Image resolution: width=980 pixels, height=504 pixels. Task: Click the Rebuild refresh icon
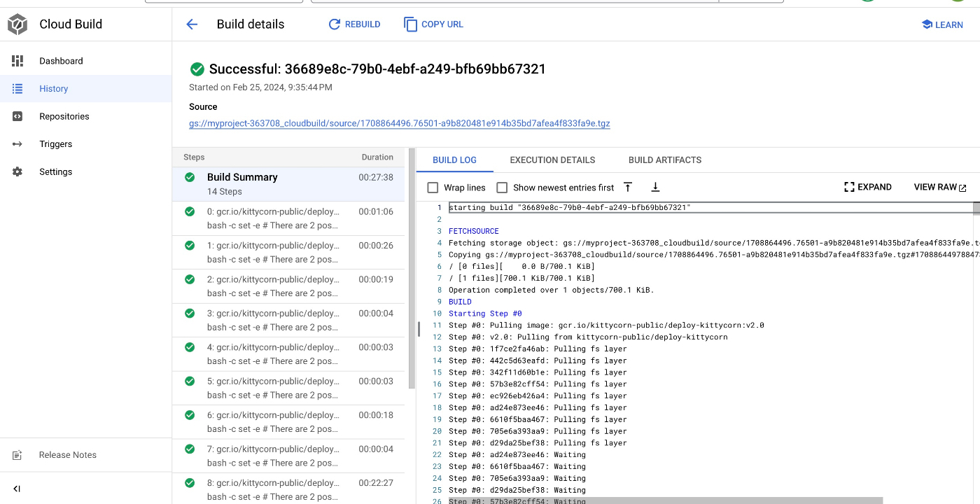click(x=335, y=24)
